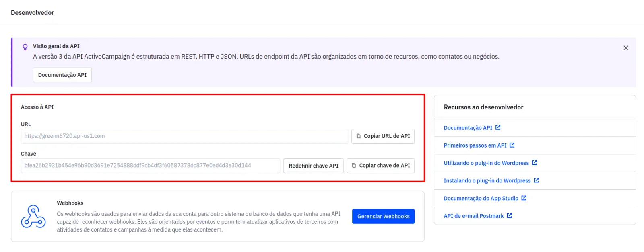
Task: Click the copy icon in Copiar chave de API
Action: tap(354, 166)
